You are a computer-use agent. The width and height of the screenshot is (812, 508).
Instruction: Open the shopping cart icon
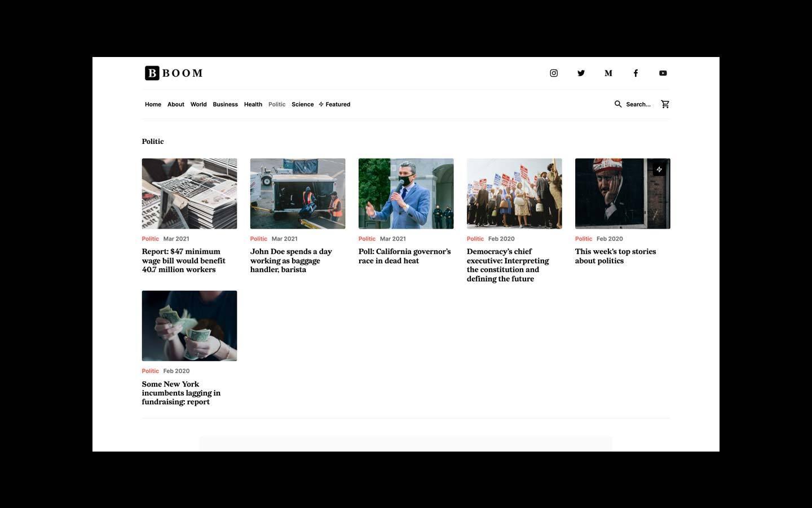point(665,104)
